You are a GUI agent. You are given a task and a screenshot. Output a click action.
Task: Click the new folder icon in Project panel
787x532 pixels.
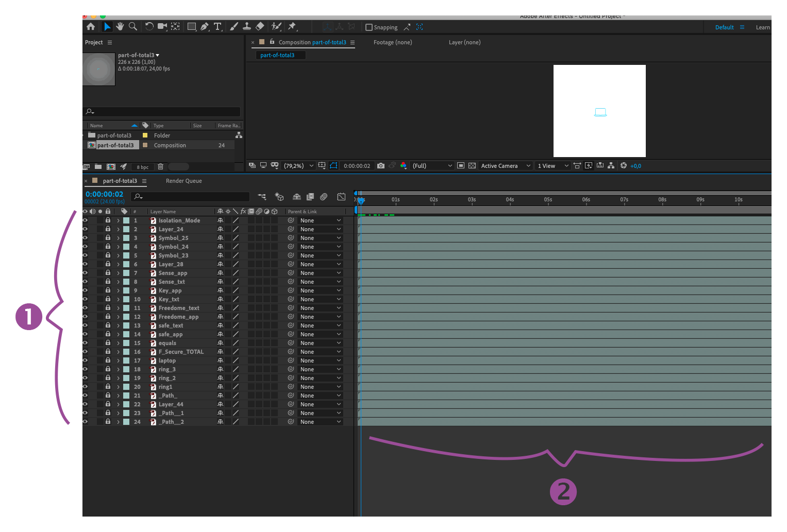(x=98, y=167)
